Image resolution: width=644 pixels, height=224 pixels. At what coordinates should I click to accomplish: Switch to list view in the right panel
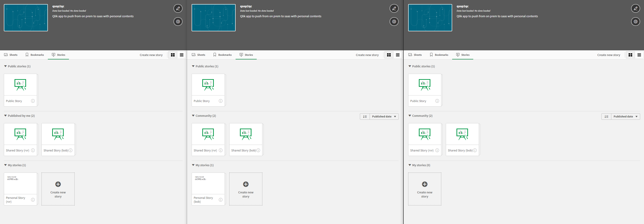click(639, 55)
